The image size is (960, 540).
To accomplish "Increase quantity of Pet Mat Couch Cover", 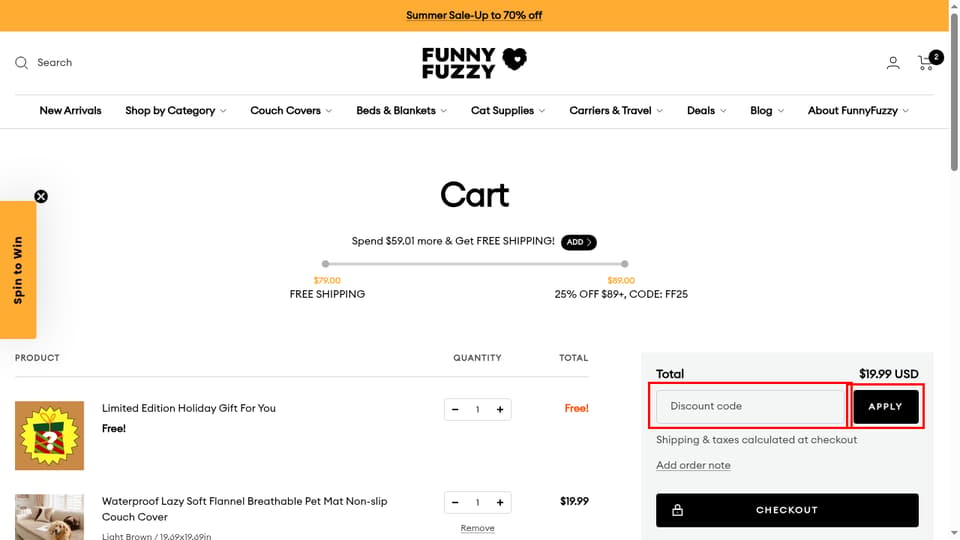I will 500,503.
